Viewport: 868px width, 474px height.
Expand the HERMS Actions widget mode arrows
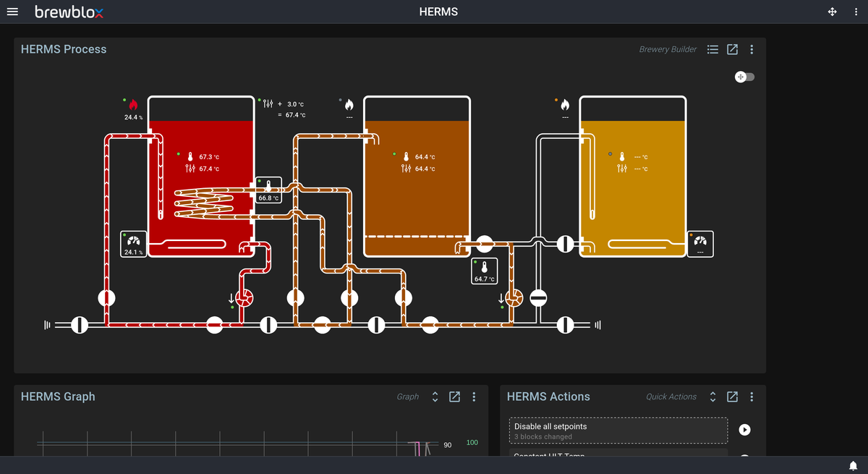point(712,397)
